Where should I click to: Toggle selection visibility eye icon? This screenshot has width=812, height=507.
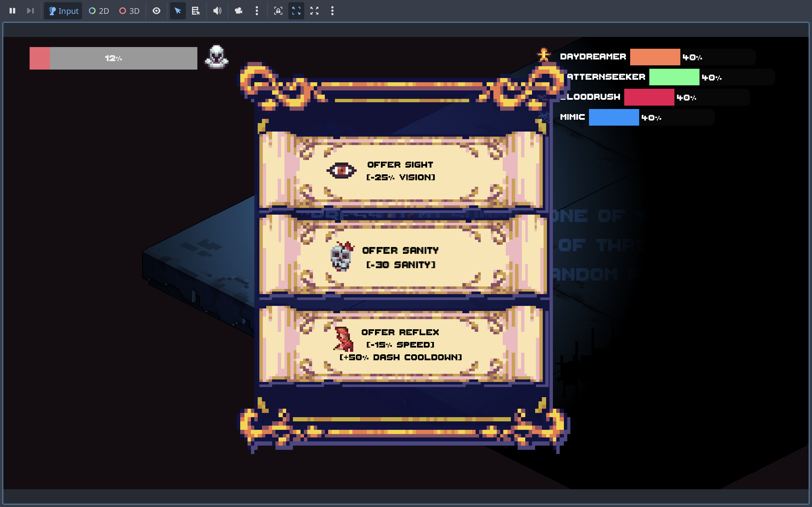click(x=156, y=11)
